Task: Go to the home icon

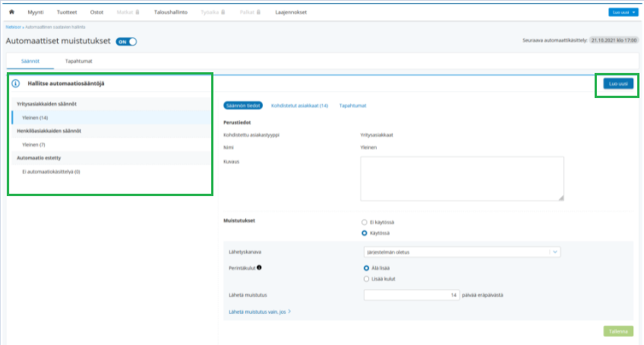Action: tap(11, 12)
